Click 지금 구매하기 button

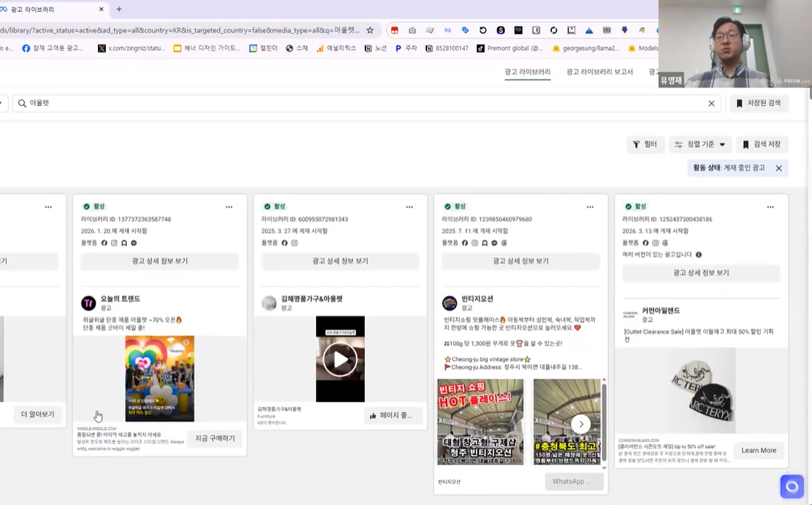(215, 438)
